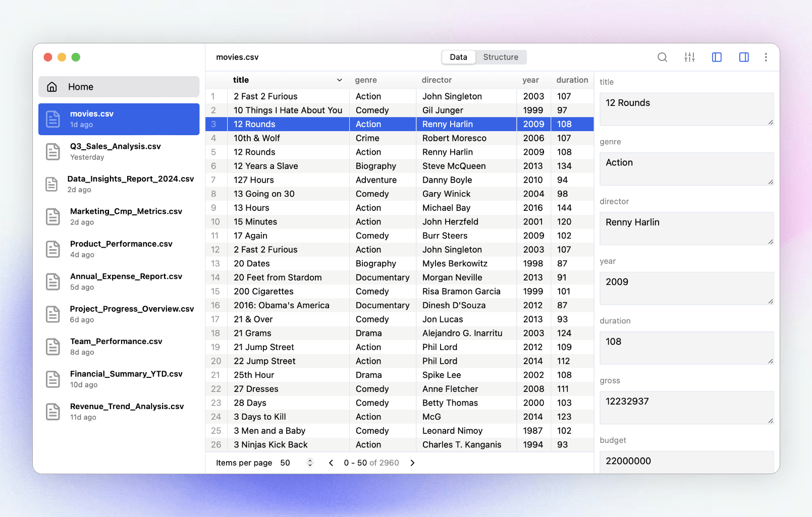Image resolution: width=812 pixels, height=517 pixels.
Task: Open the three-dot more options menu
Action: coord(766,58)
